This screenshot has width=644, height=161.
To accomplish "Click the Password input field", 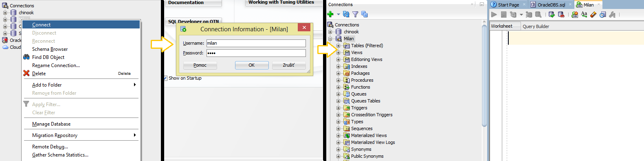I will (256, 53).
